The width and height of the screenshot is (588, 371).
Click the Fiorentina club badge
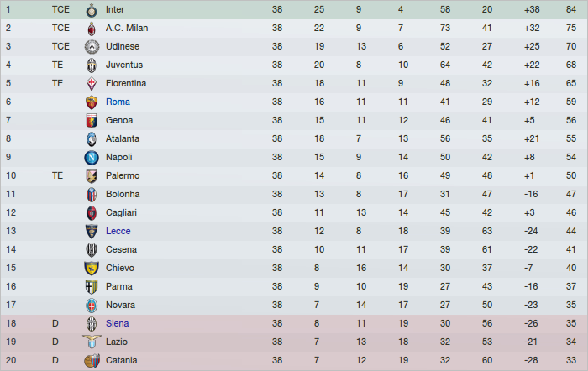[92, 83]
